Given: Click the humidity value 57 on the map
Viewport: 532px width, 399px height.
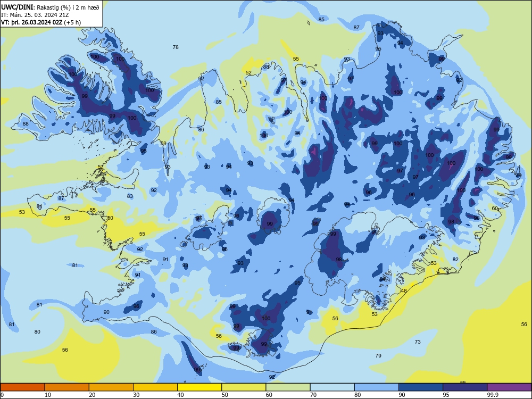Looking at the screenshot, I should click(101, 167).
